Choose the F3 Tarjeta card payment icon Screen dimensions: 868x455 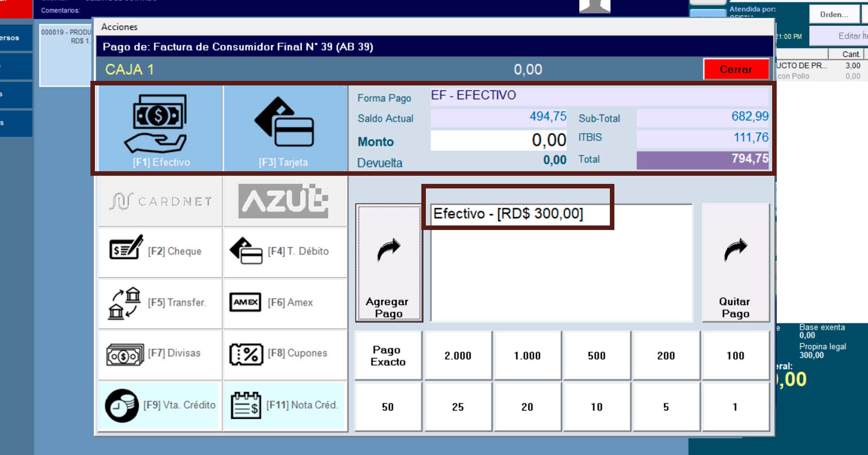(285, 129)
